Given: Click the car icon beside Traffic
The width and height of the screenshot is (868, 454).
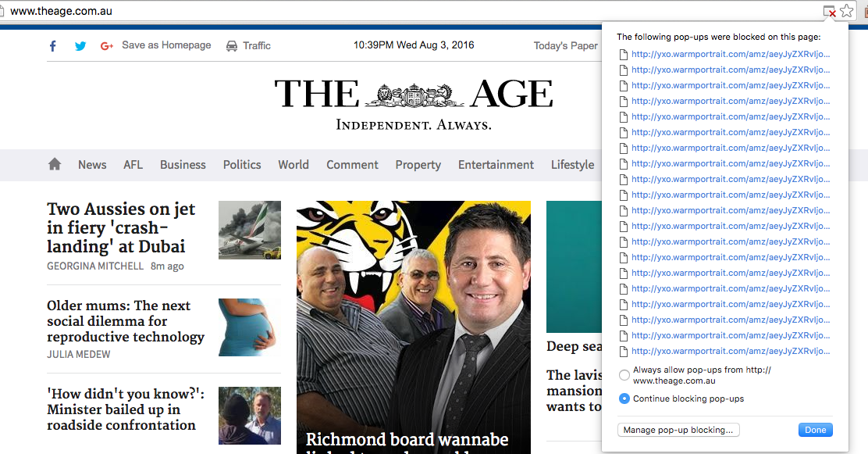Looking at the screenshot, I should pyautogui.click(x=231, y=46).
